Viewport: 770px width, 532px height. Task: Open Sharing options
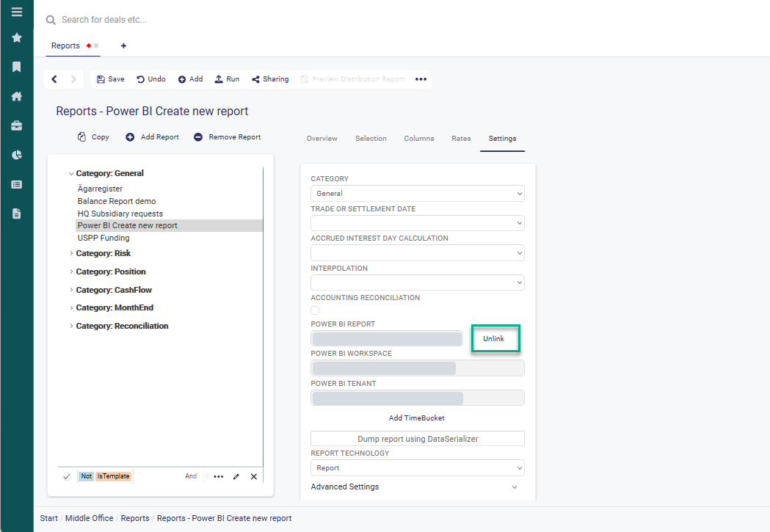(x=270, y=79)
